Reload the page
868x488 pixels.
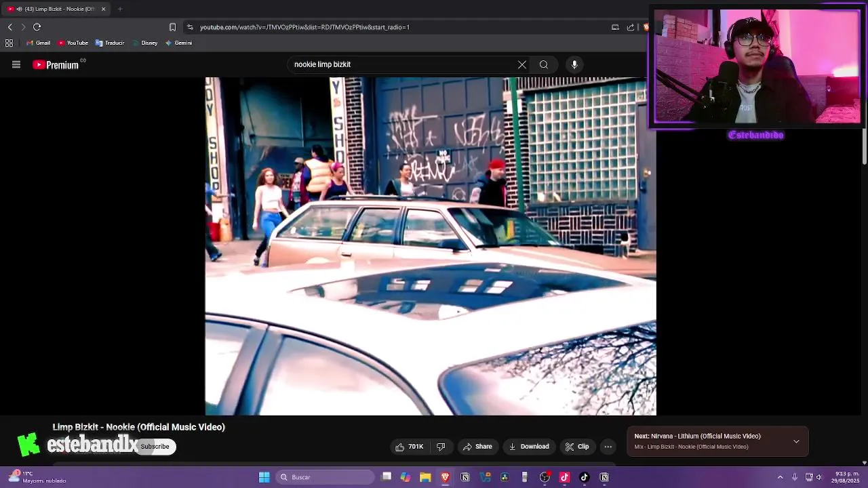pyautogui.click(x=37, y=27)
